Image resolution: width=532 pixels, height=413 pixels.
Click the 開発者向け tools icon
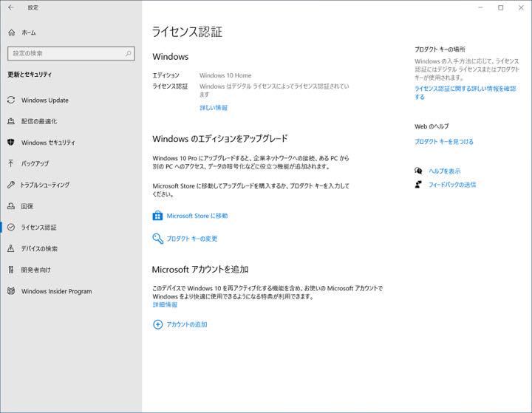coord(11,270)
